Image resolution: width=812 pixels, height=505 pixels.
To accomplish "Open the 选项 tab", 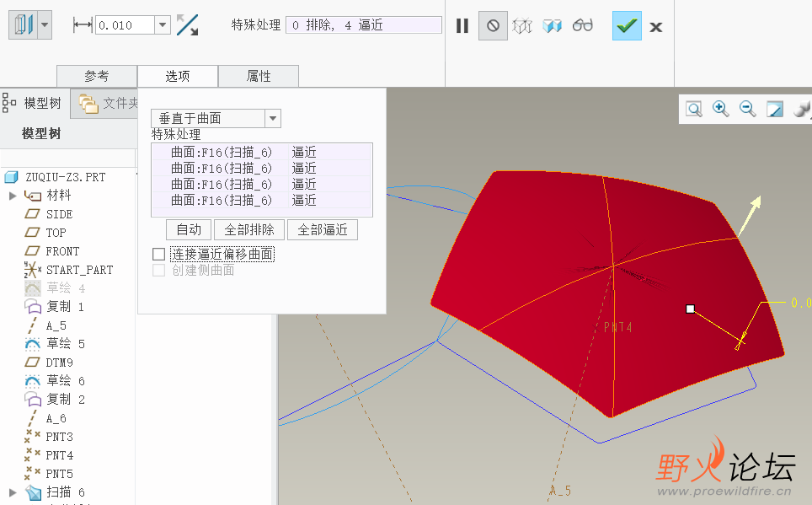I will [x=178, y=76].
